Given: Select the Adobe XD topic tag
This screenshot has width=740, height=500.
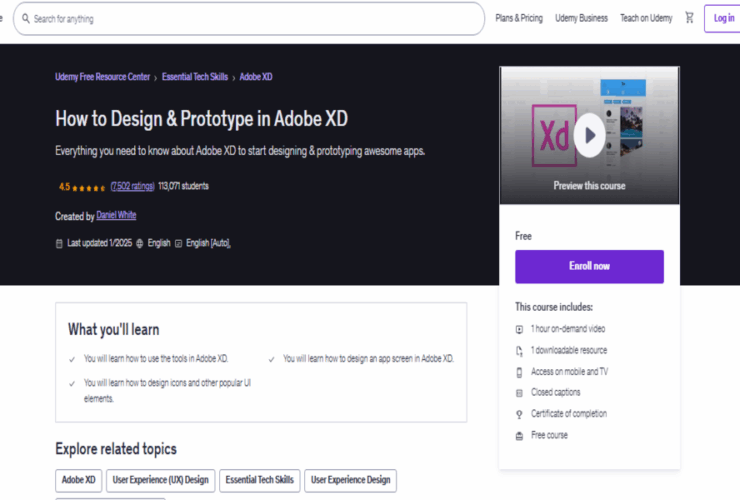Looking at the screenshot, I should coord(78,480).
